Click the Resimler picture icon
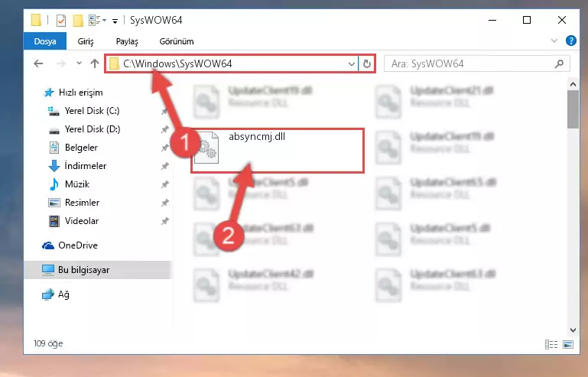The image size is (588, 377). click(54, 203)
